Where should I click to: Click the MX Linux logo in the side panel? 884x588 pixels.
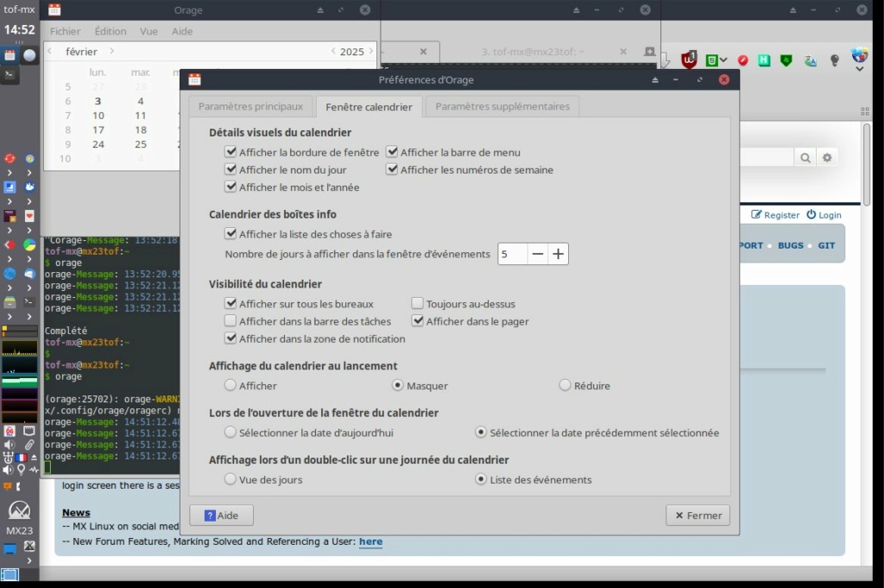pos(19,510)
